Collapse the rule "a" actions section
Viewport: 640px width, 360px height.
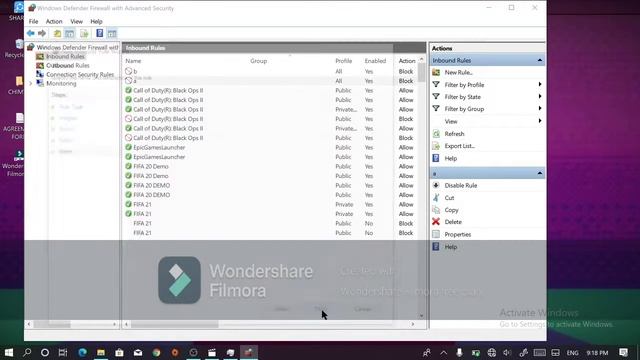click(540, 173)
